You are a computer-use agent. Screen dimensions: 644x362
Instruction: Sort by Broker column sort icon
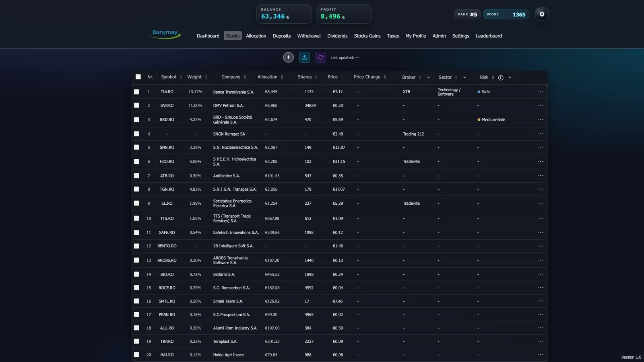(x=420, y=78)
